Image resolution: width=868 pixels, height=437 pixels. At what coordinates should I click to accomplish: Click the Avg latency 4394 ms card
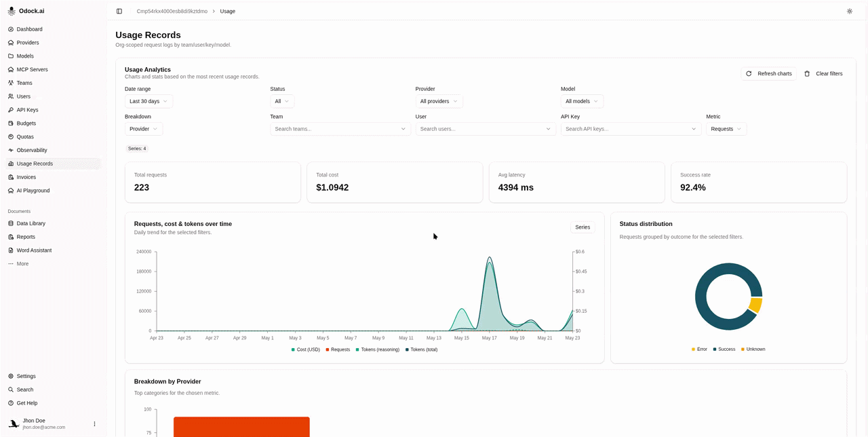tap(577, 182)
